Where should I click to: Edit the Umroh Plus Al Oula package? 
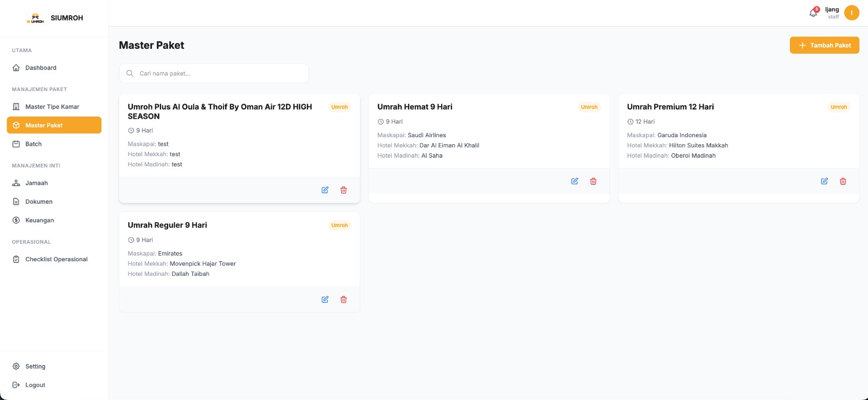point(325,190)
